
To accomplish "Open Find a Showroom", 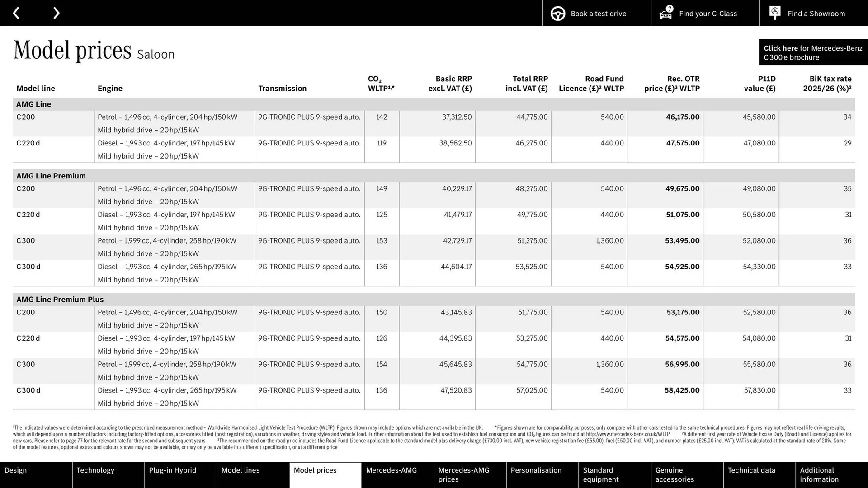I will (816, 13).
